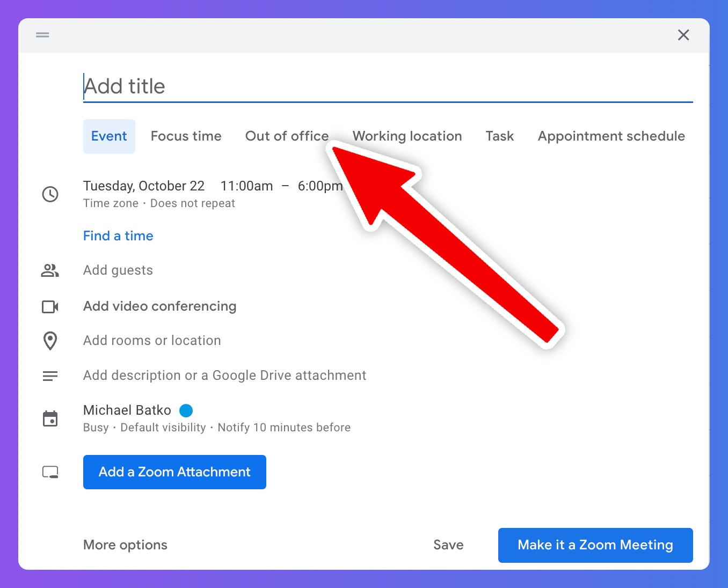Edit Notify 10 minutes before setting
The image size is (728, 588).
tap(284, 428)
